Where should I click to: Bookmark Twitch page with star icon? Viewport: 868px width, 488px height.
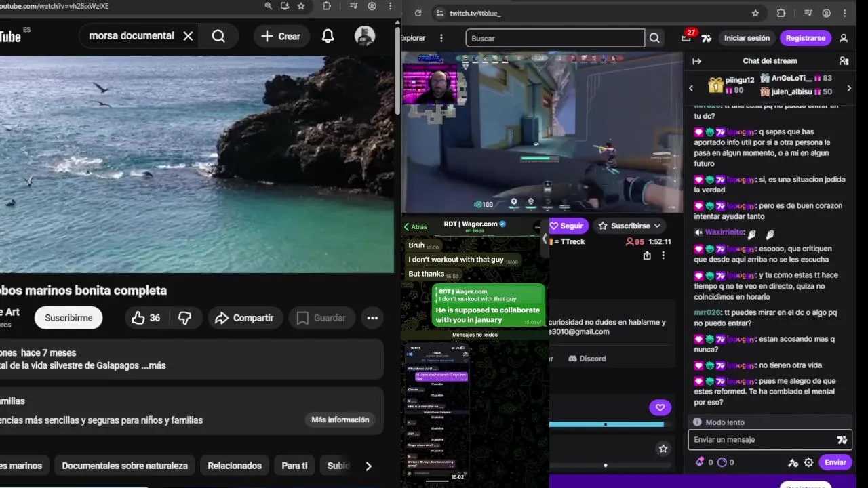point(755,13)
